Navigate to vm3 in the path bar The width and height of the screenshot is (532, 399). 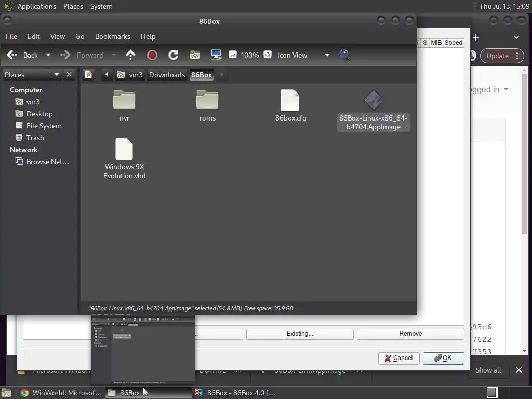tap(130, 75)
